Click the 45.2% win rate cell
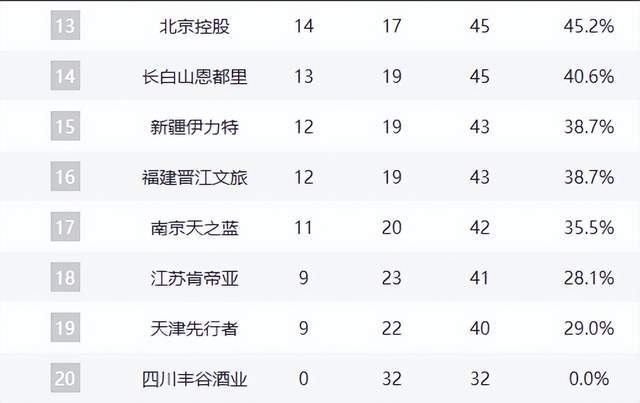 [x=588, y=27]
